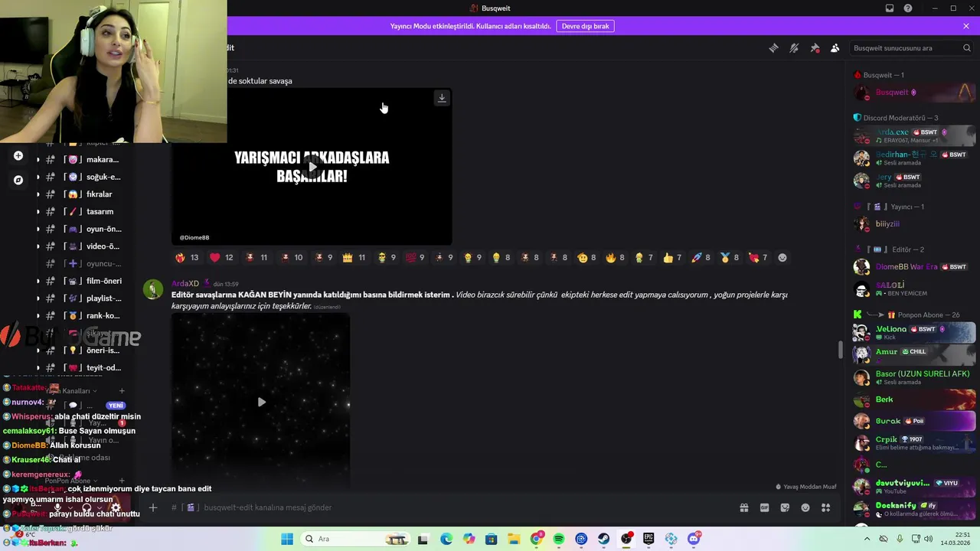Toggle the 100 reaction with 9
The height and width of the screenshot is (551, 980).
tap(414, 258)
